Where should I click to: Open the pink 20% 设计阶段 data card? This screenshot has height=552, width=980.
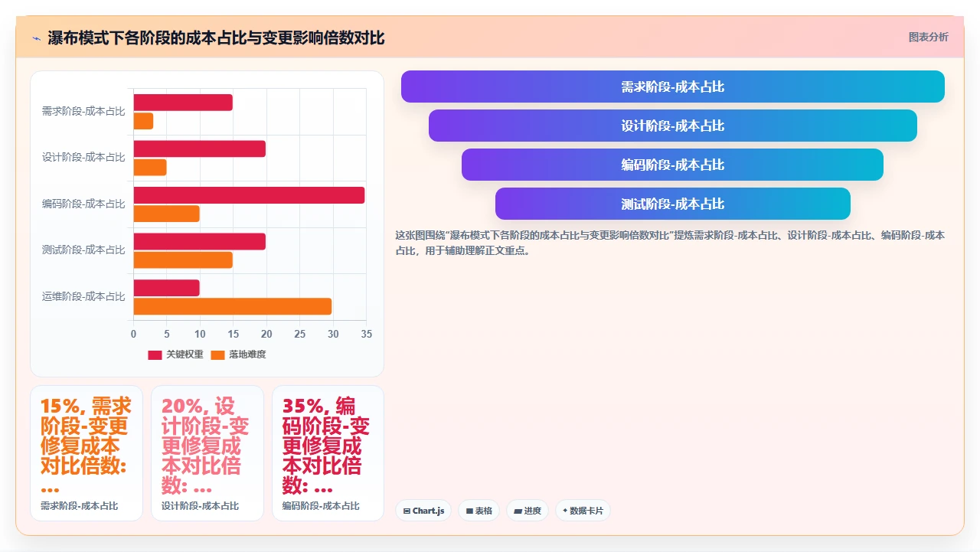(207, 453)
